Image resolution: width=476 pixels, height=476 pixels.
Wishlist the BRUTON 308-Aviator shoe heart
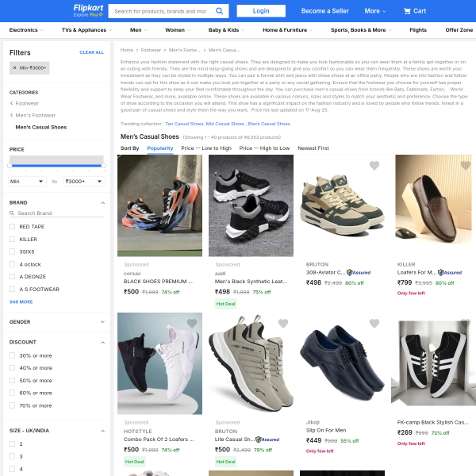tap(374, 166)
